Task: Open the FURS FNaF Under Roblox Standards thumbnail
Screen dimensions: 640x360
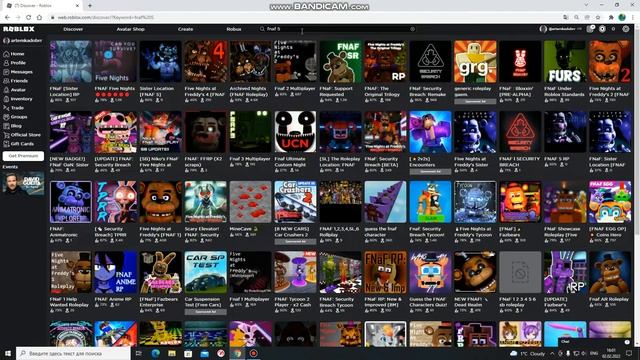Action: (565, 61)
